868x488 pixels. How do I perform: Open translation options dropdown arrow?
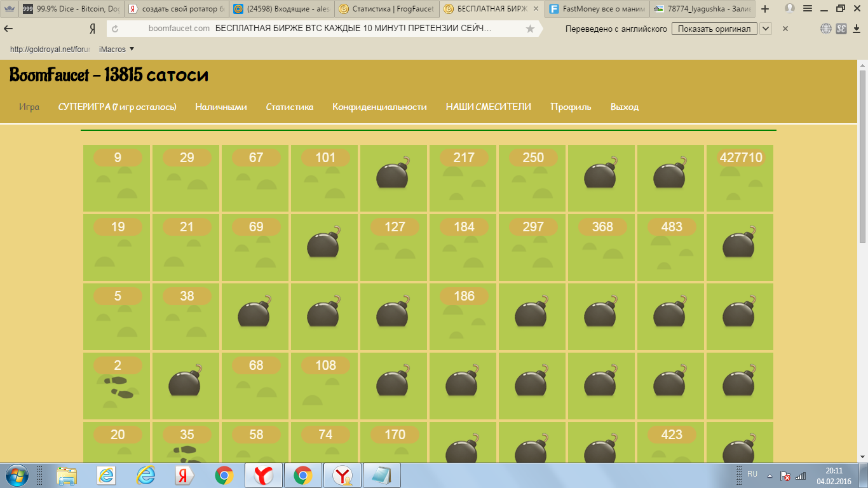tap(766, 29)
